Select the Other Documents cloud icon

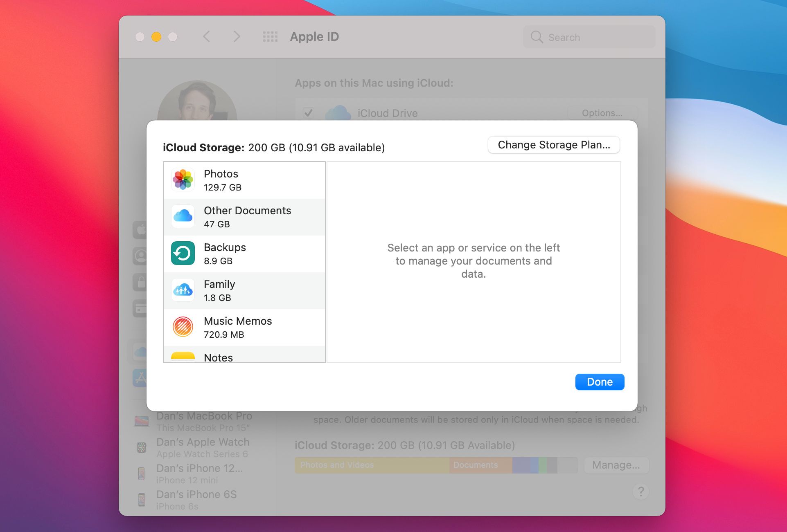183,217
